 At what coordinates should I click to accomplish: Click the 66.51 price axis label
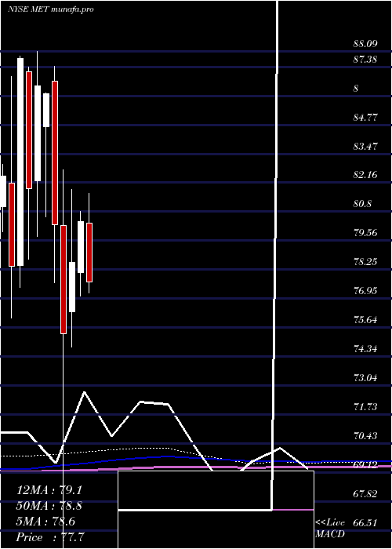coord(365,523)
